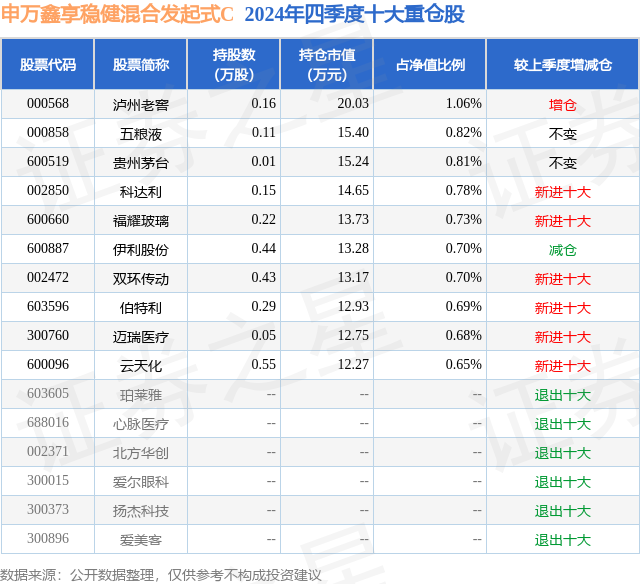
Task: Select stock code 000858
Action: pyautogui.click(x=48, y=133)
